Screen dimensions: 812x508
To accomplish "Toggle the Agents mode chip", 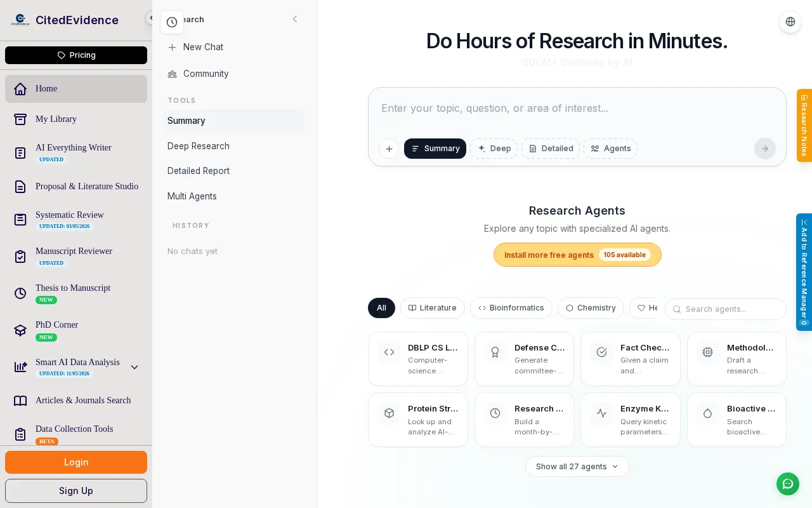I will point(610,149).
